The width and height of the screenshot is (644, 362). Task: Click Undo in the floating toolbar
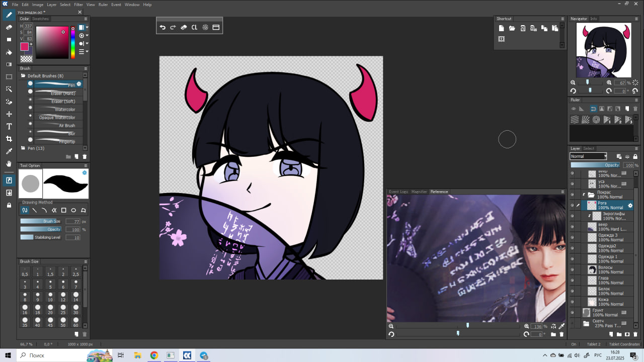pyautogui.click(x=163, y=28)
